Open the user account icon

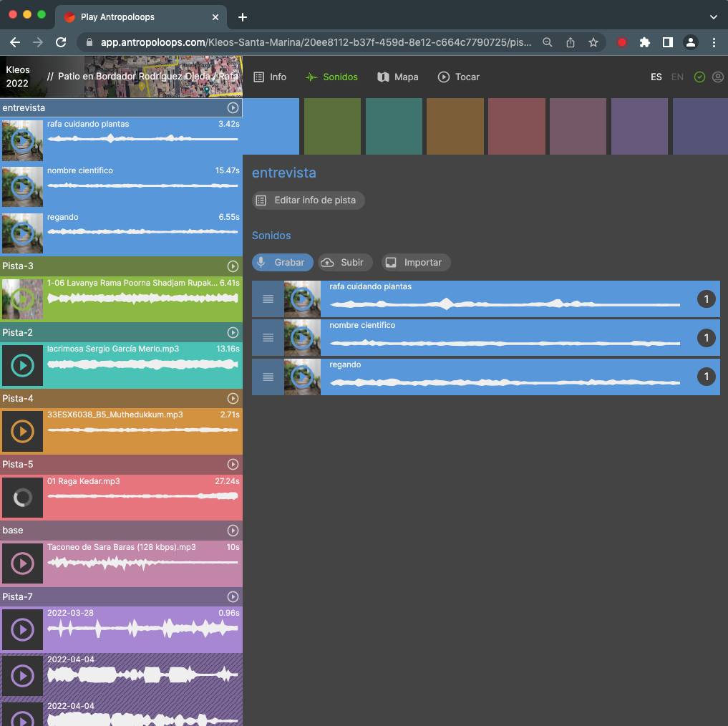(718, 77)
